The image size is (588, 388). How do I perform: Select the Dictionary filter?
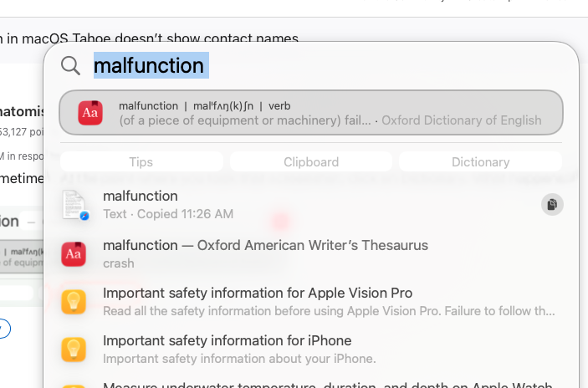[x=480, y=162]
